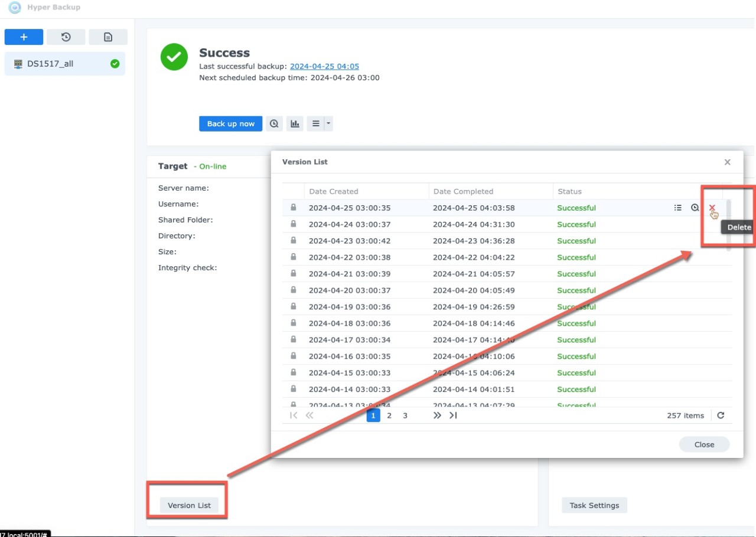Open the backup explorer icon next to Back up now
This screenshot has height=537, width=756.
[274, 124]
